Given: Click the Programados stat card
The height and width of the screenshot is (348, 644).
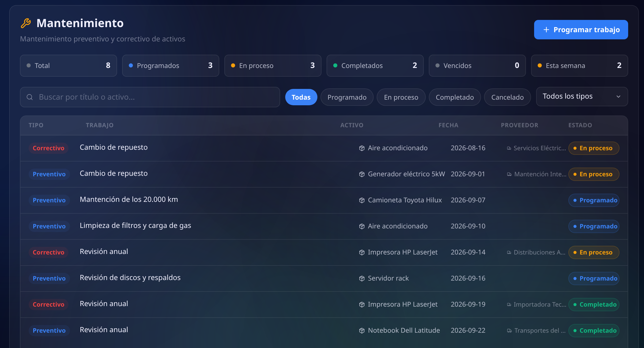Looking at the screenshot, I should click(171, 66).
